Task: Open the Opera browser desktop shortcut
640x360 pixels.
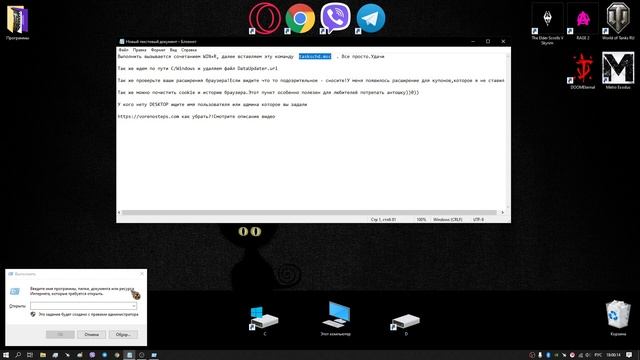Action: pyautogui.click(x=264, y=18)
